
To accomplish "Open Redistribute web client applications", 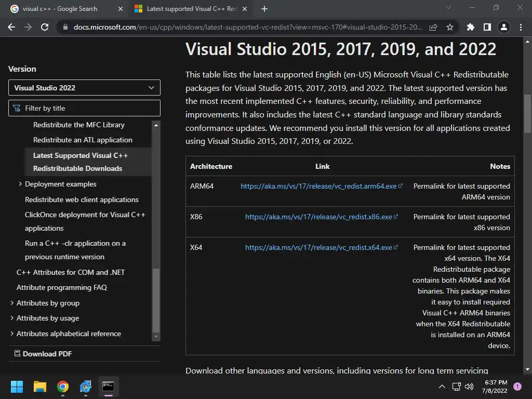I will [x=82, y=199].
